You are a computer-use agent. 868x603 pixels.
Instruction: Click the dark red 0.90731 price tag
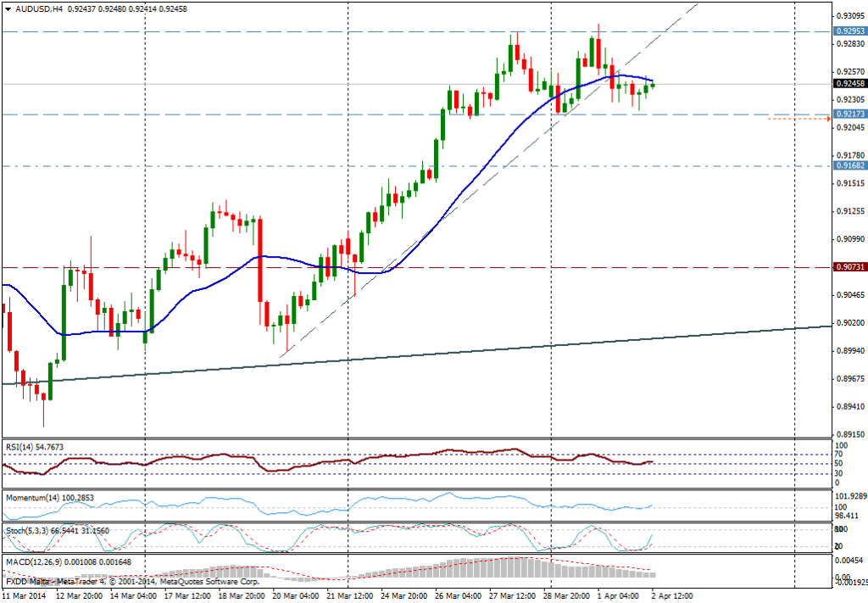coord(849,267)
